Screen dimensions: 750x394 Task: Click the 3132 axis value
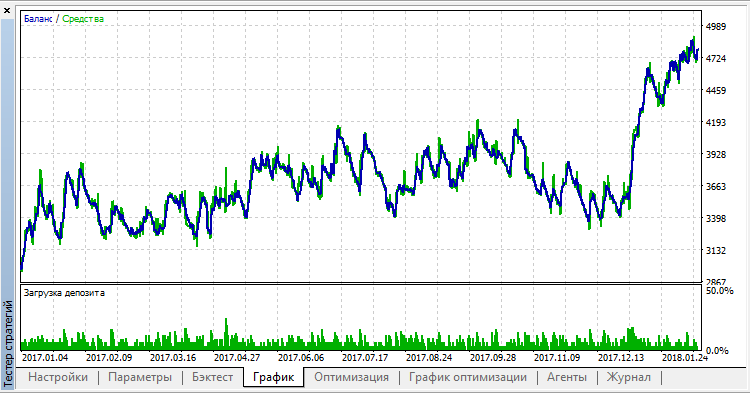click(716, 251)
